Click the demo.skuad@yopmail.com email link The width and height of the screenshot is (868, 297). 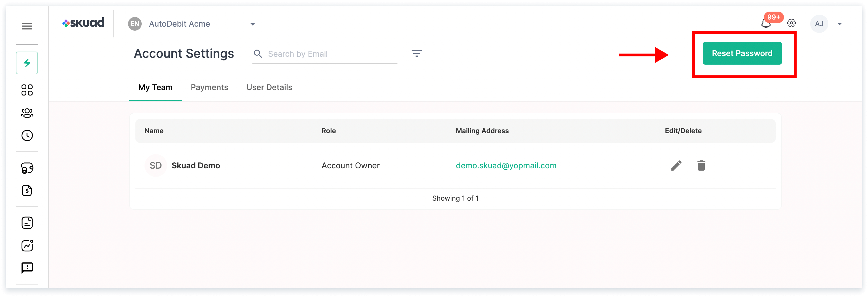click(506, 166)
